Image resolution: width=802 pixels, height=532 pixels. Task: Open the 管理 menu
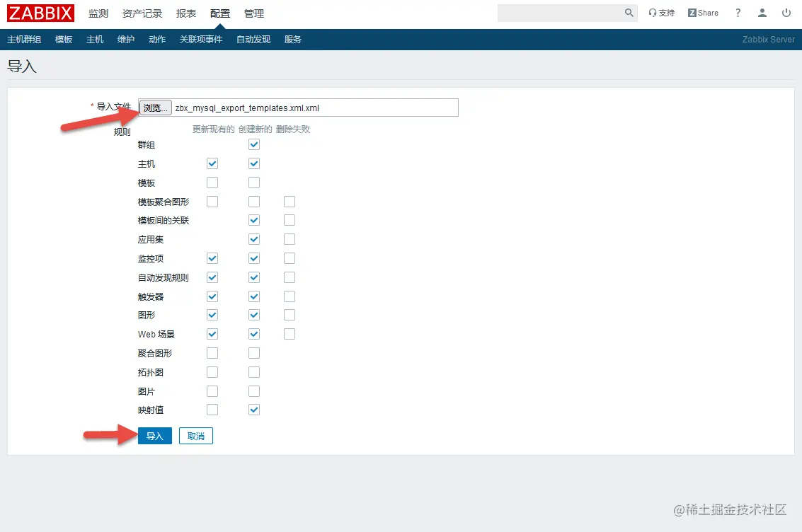(253, 13)
